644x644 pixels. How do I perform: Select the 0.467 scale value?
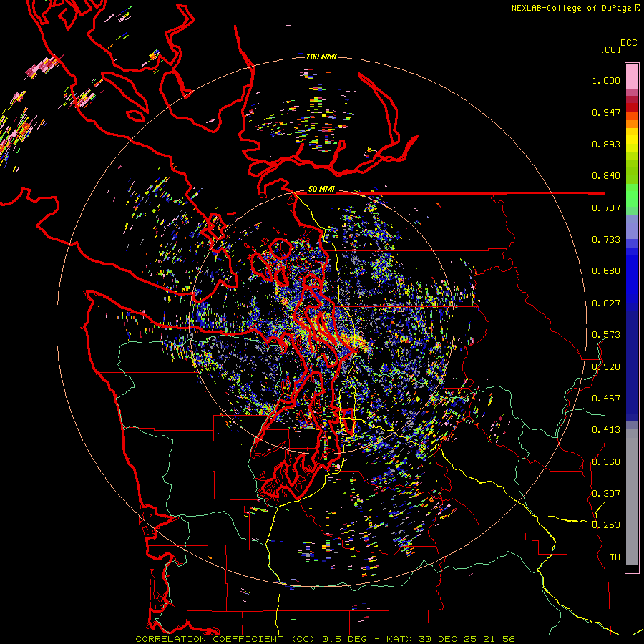click(606, 399)
